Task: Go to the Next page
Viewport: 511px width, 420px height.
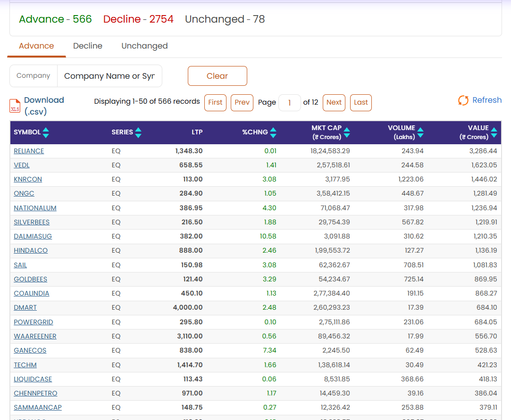Action: coord(334,102)
